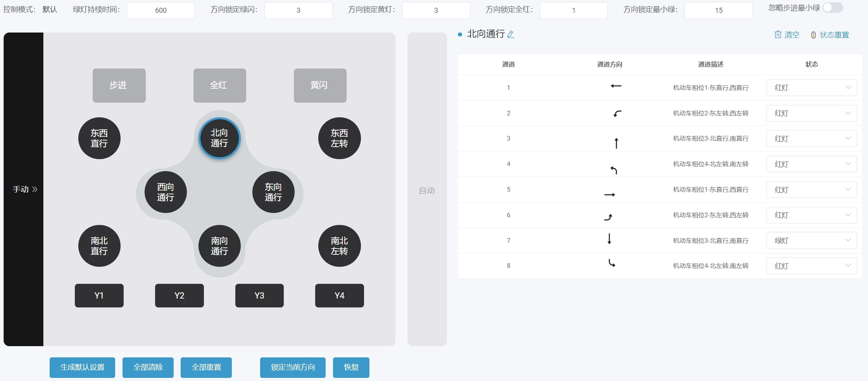This screenshot has width=868, height=381.
Task: Switch to the 自动 panel tab
Action: 427,190
